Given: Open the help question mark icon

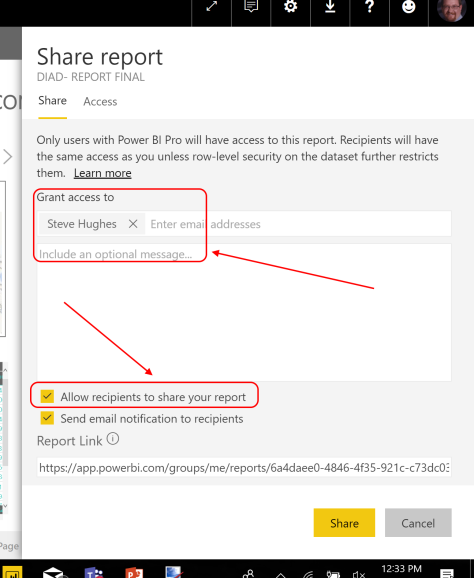Looking at the screenshot, I should tap(369, 6).
